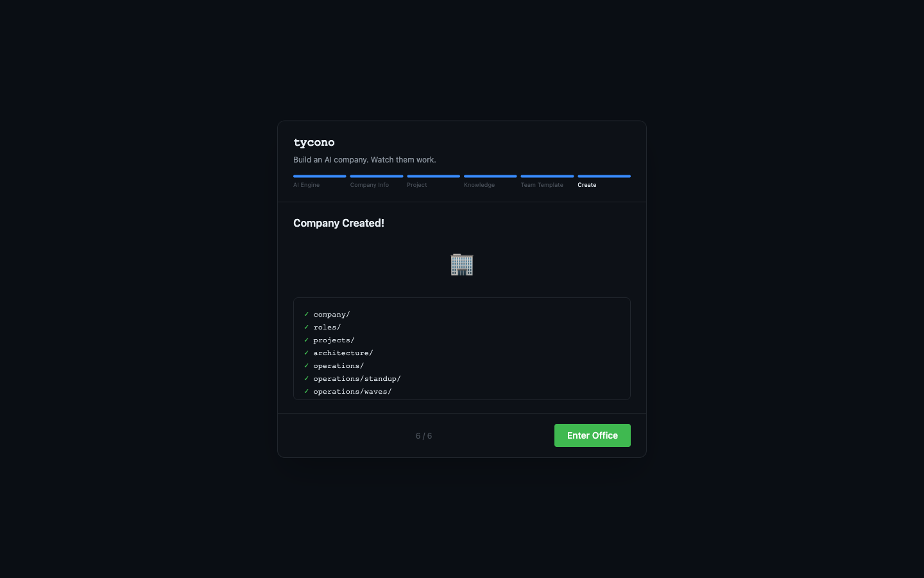
Task: Click the 6 / 6 step counter
Action: [x=424, y=436]
